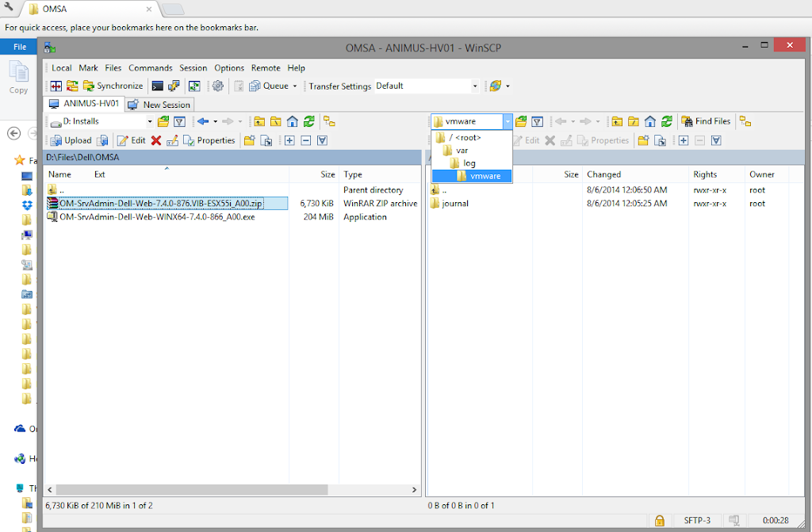
Task: Refresh the remote panel
Action: tap(667, 121)
